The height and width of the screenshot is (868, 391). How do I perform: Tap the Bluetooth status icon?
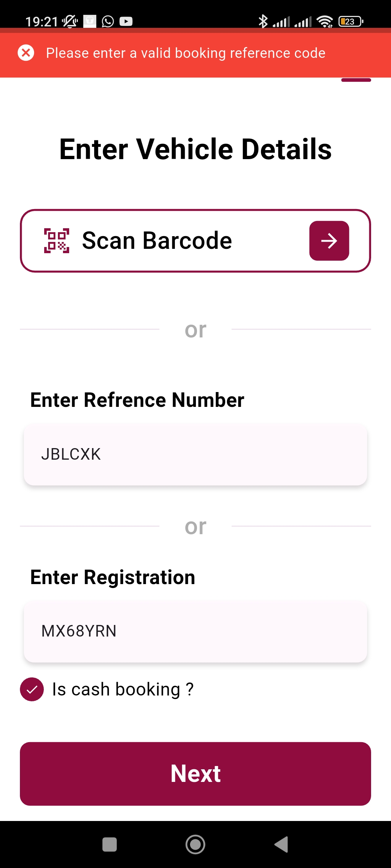[263, 22]
